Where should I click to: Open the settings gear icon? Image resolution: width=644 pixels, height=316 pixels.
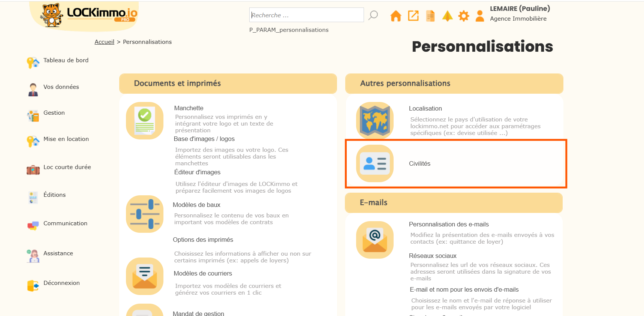[464, 16]
